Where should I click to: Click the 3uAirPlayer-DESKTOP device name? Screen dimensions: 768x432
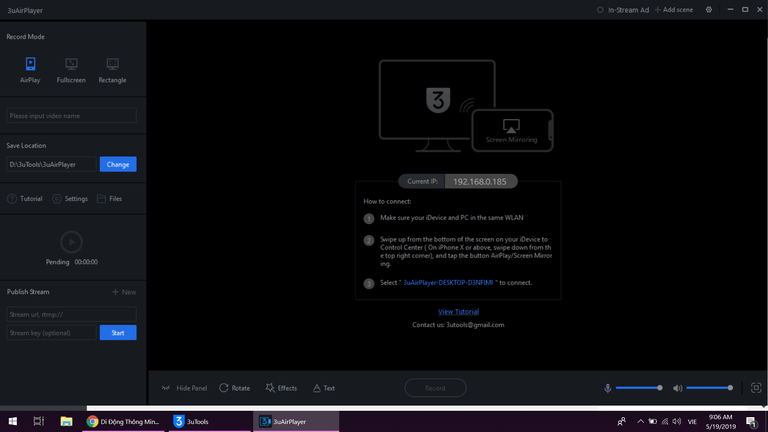(x=448, y=283)
